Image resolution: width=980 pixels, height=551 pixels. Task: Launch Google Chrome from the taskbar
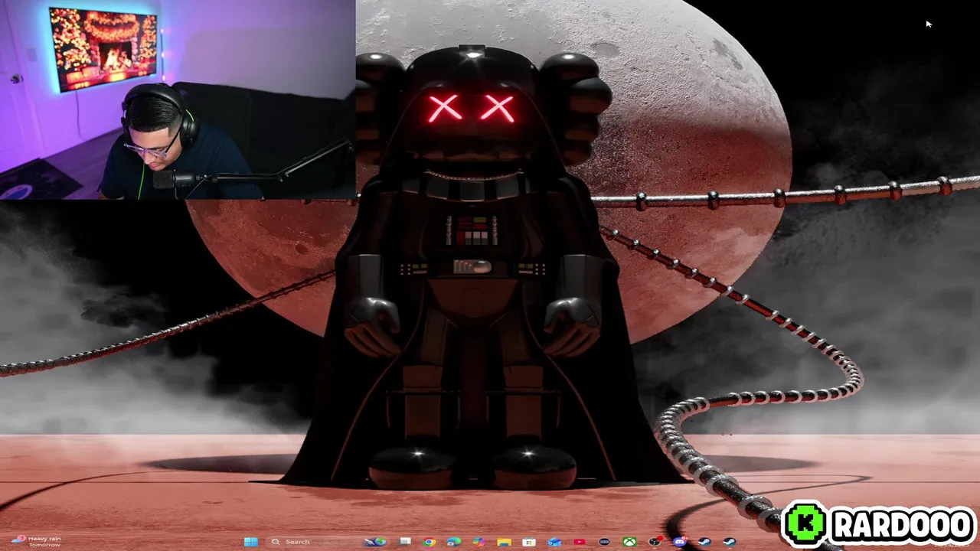[x=429, y=542]
